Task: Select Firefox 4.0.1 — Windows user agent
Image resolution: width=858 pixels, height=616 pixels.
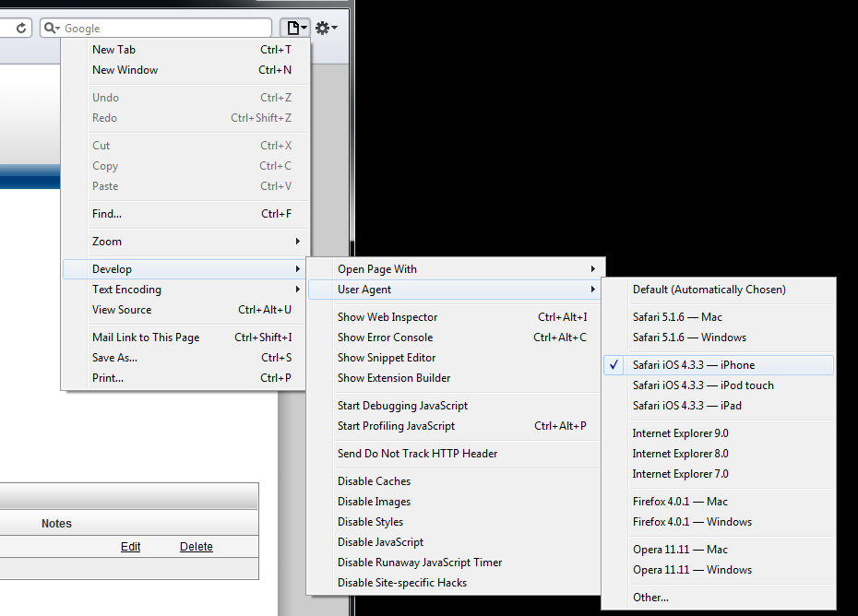Action: pyautogui.click(x=719, y=522)
